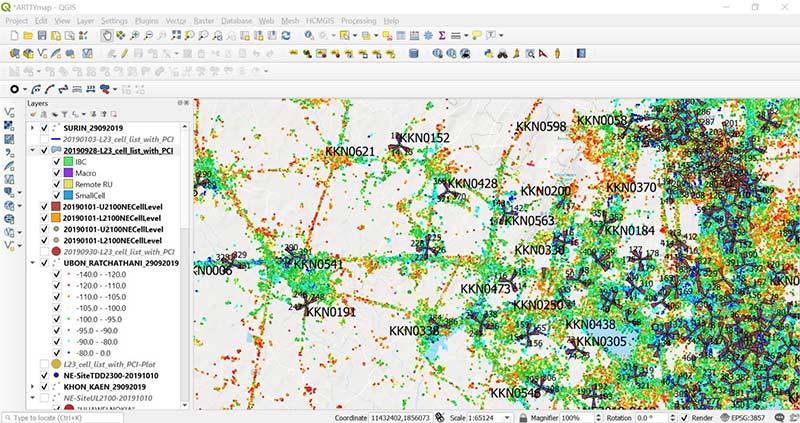
Task: Select the -100.0 - -95.0 legend entry
Action: 101,319
